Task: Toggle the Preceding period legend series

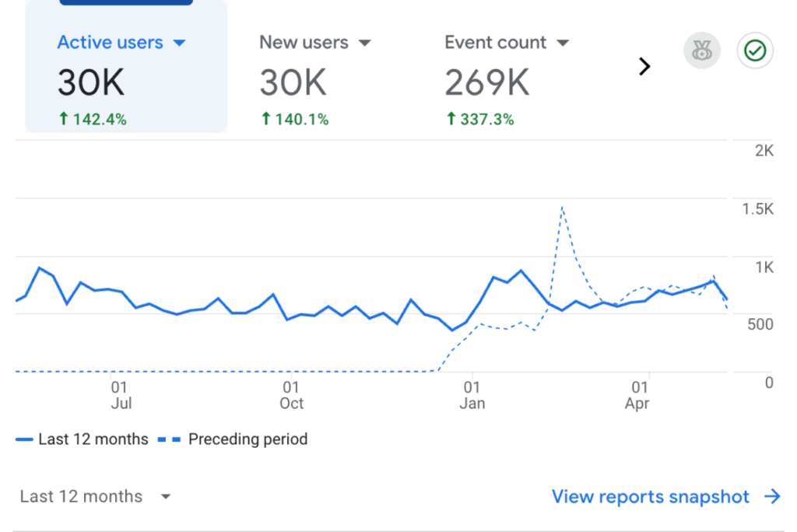Action: coord(247,439)
